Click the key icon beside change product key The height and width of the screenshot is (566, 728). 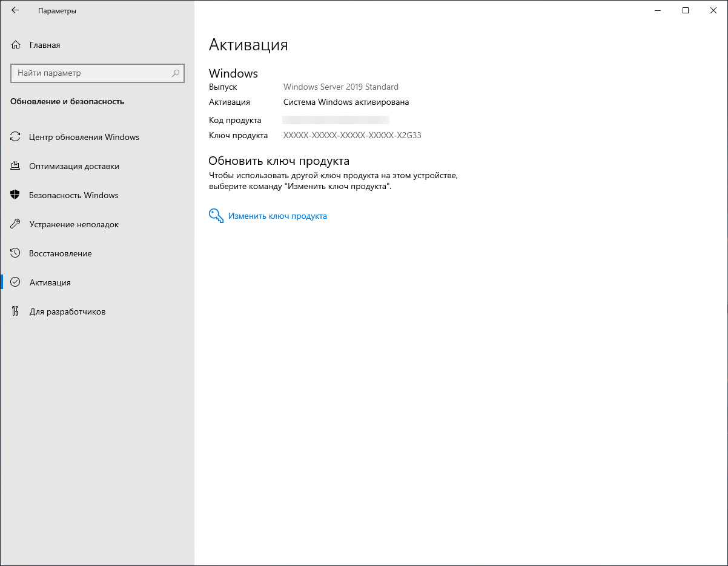point(216,216)
